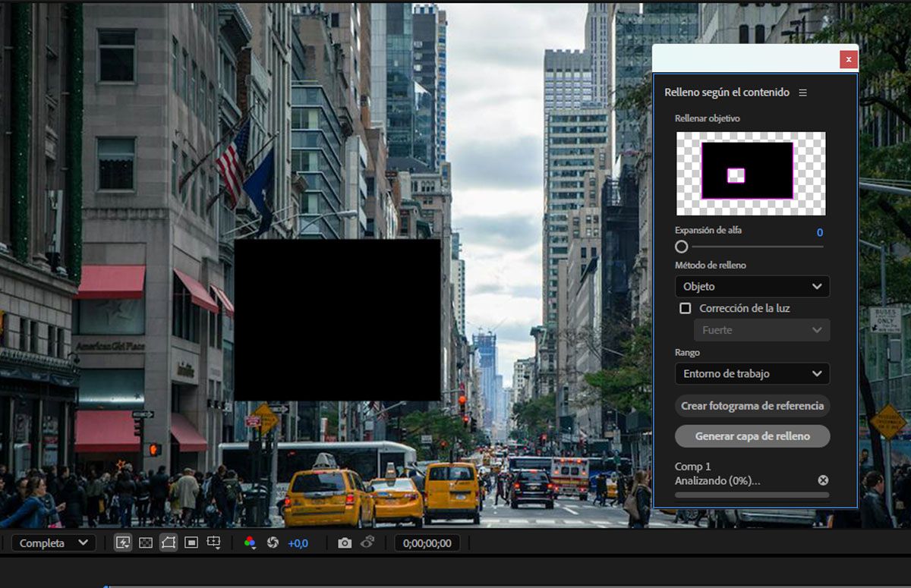Toggle Mask and Shape Path Visibility

168,542
